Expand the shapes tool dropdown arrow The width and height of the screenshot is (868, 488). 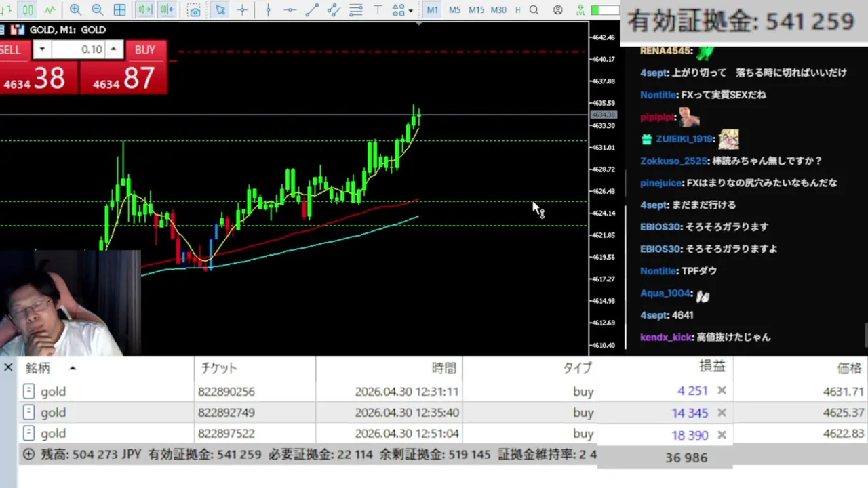click(411, 11)
